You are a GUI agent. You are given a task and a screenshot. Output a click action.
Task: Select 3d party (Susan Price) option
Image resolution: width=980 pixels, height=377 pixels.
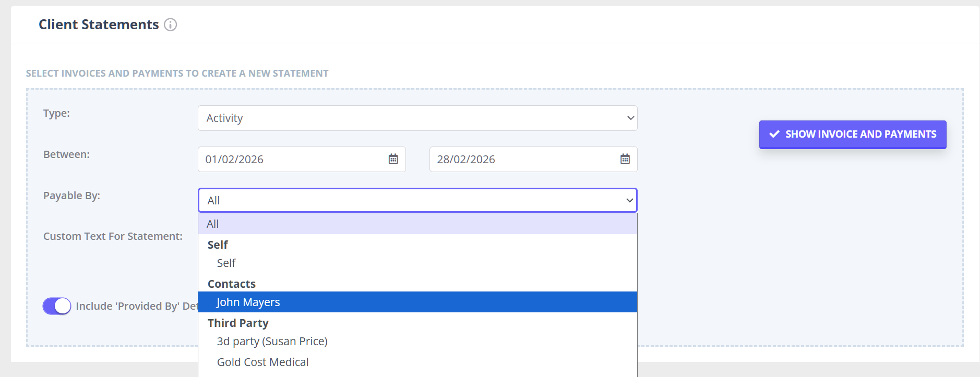[272, 342]
